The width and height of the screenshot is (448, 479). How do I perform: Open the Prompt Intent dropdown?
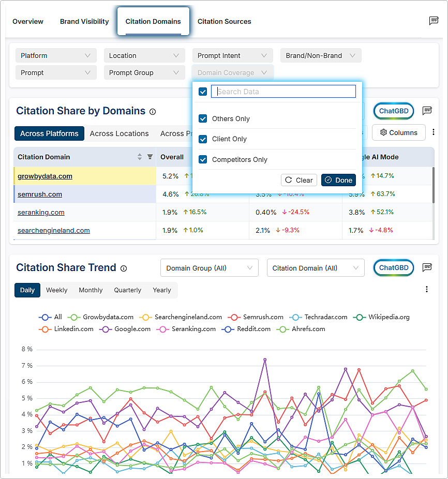point(232,56)
